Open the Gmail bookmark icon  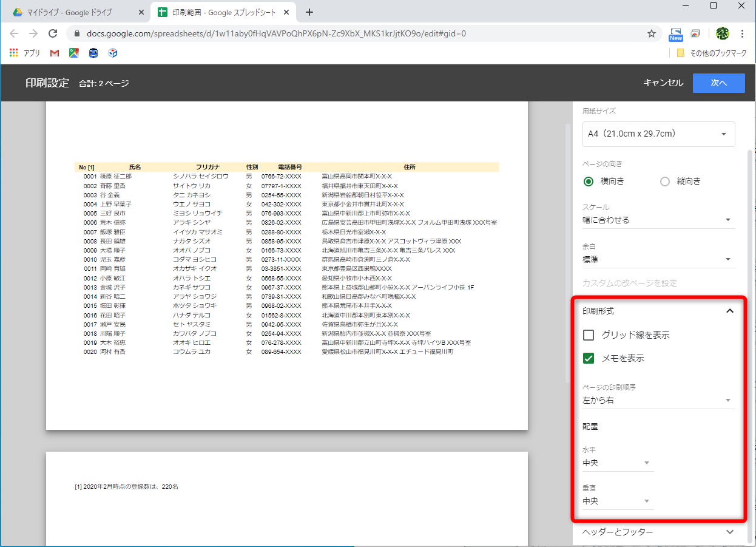click(x=55, y=53)
